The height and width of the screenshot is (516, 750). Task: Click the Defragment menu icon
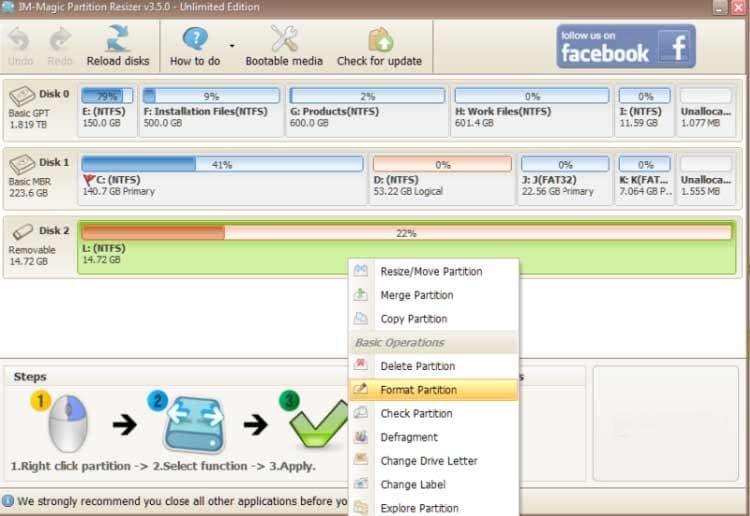(361, 436)
